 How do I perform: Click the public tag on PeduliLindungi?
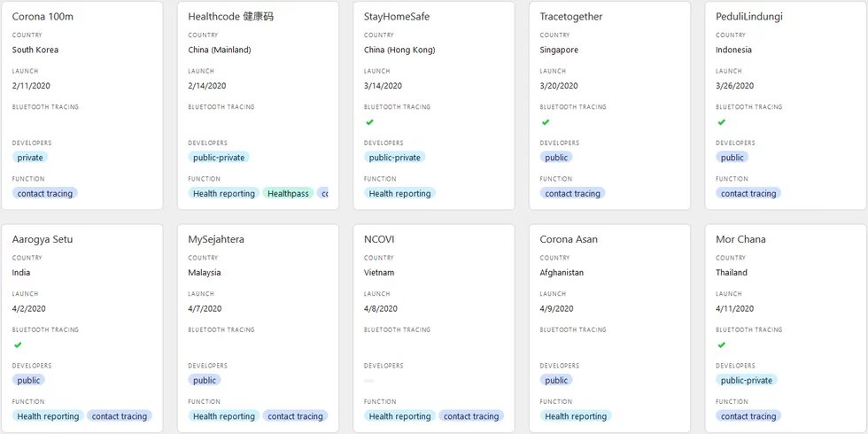[x=732, y=158]
